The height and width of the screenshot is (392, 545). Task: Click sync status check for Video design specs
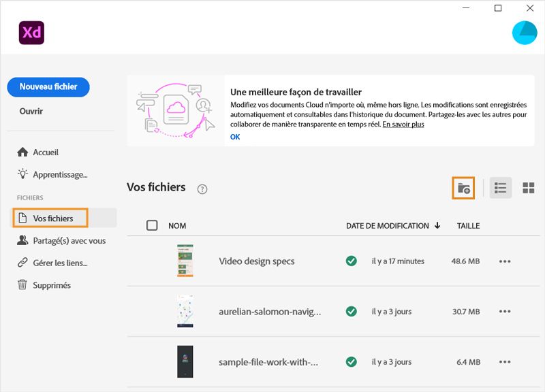(352, 261)
